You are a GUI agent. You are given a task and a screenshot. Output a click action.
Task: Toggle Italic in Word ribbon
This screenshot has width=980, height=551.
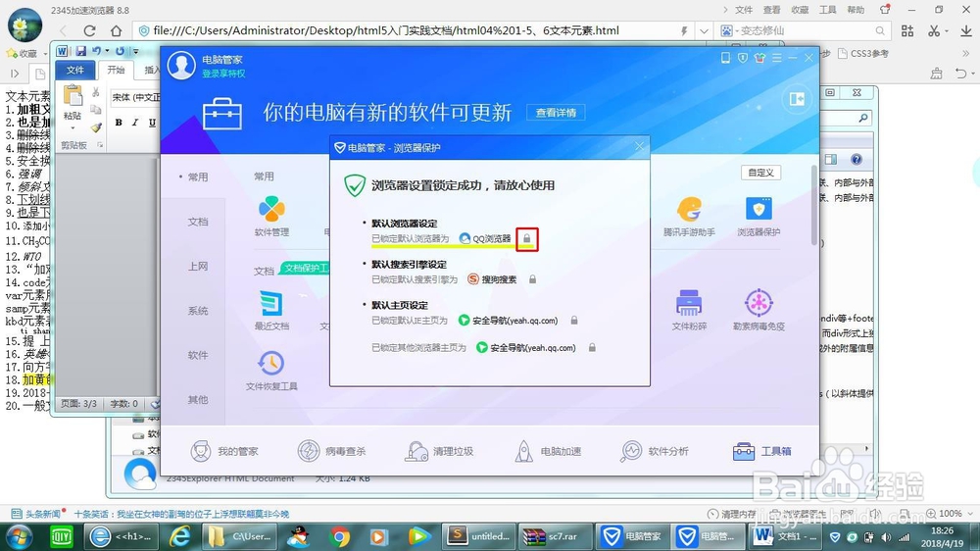135,123
